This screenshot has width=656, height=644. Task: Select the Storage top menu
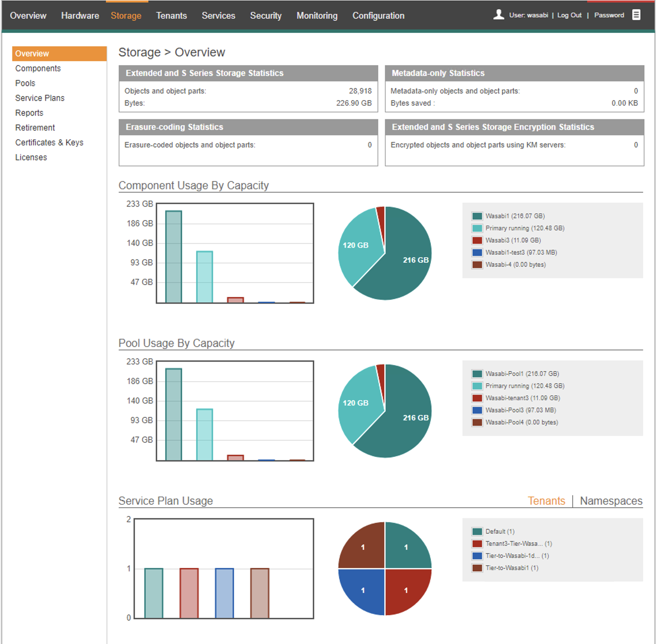click(126, 16)
